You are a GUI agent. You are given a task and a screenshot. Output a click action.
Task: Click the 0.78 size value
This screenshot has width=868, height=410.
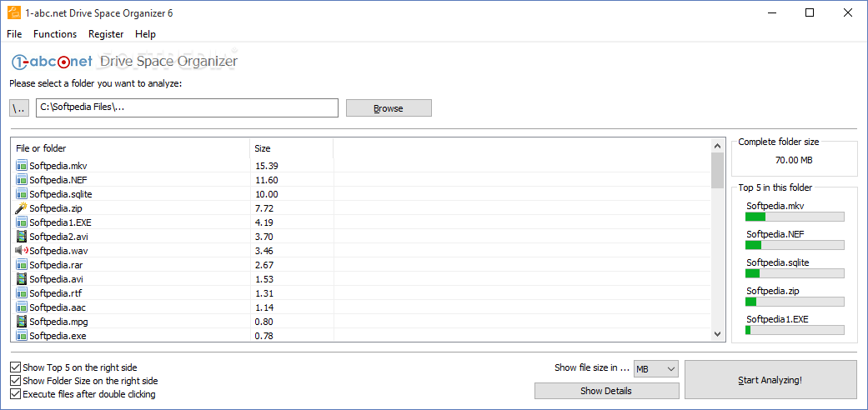264,336
